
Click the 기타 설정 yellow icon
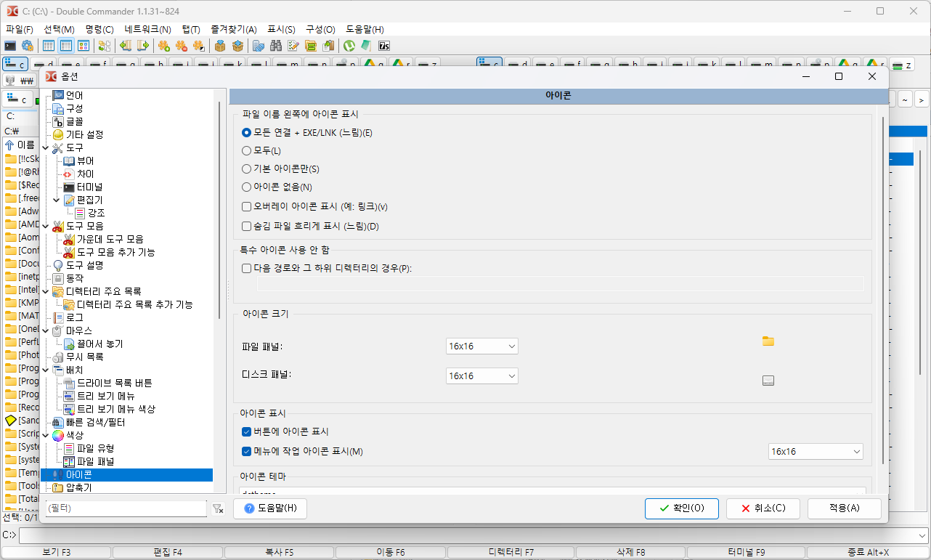coord(58,134)
